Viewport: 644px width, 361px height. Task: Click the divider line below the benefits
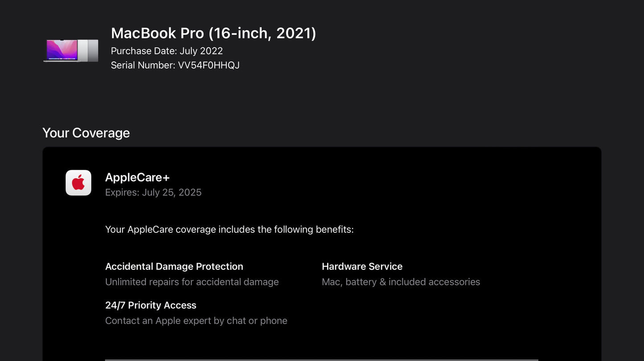[x=322, y=358]
